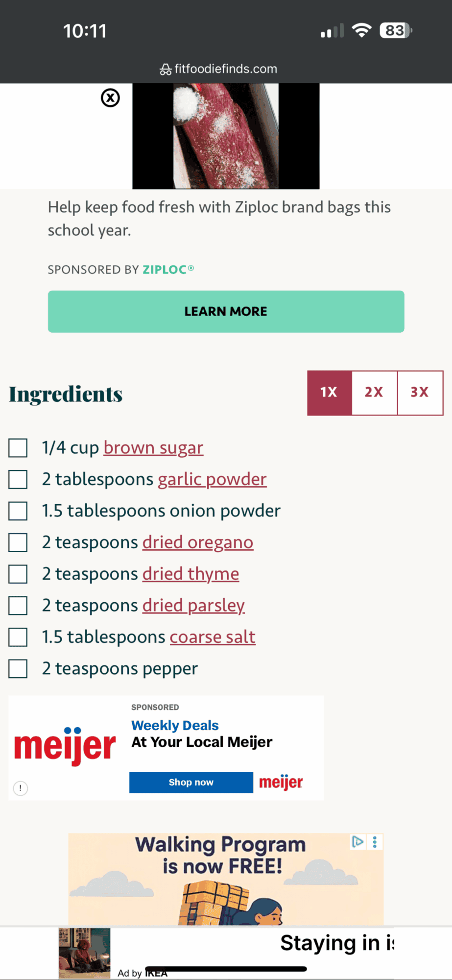Close the sponsored video with the X icon
452x980 pixels.
pyautogui.click(x=110, y=98)
